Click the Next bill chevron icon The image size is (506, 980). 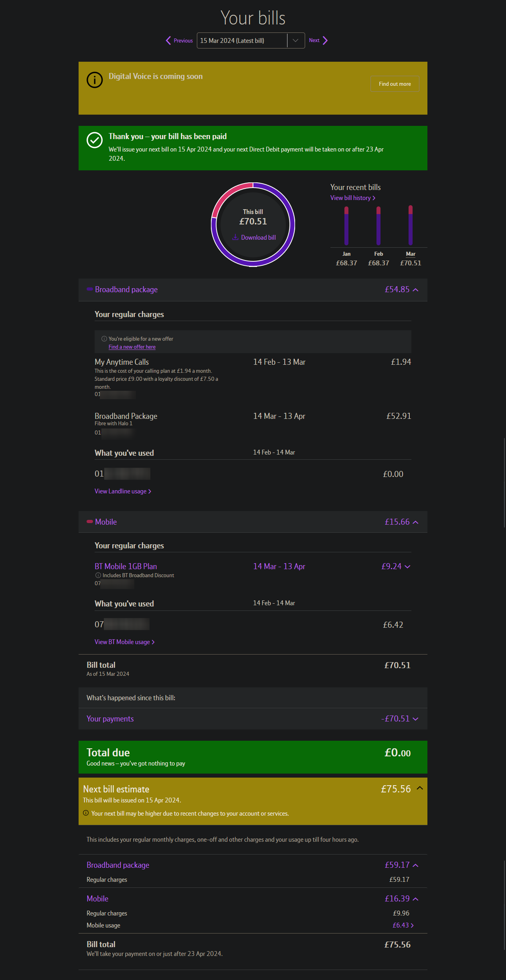coord(325,40)
